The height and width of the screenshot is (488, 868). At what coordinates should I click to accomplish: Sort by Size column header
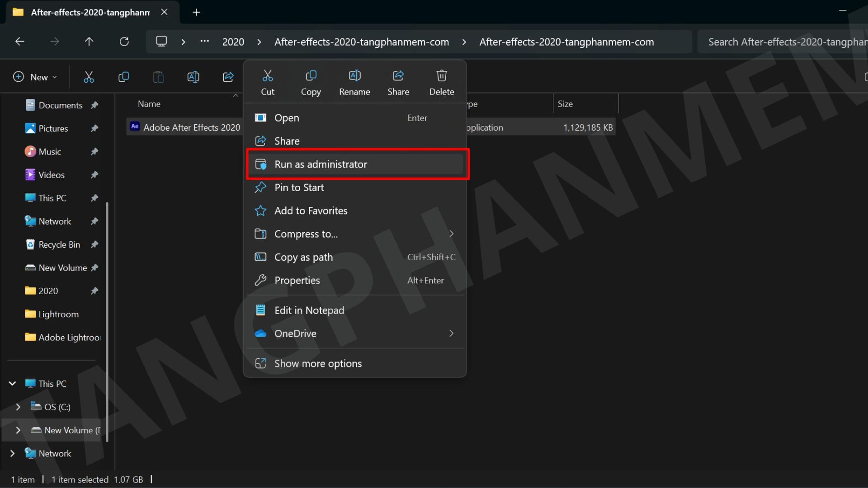point(565,104)
